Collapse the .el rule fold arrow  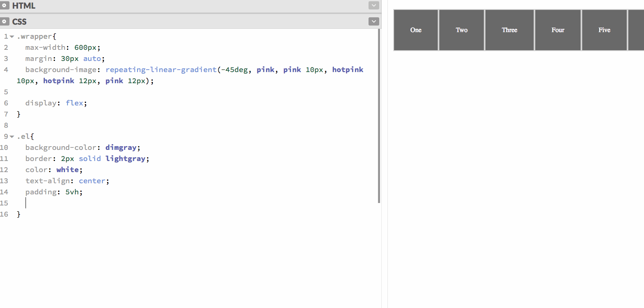pyautogui.click(x=12, y=137)
